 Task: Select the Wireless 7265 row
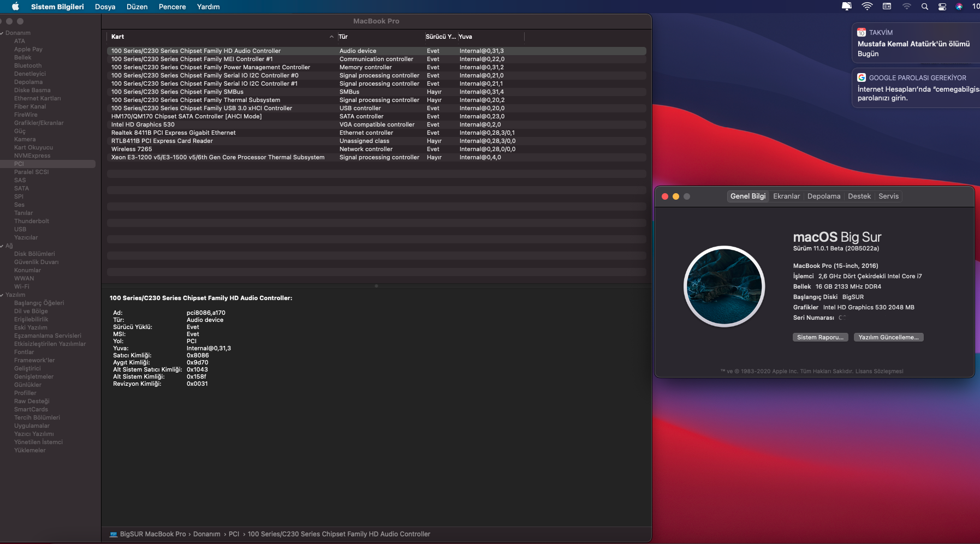pos(218,149)
